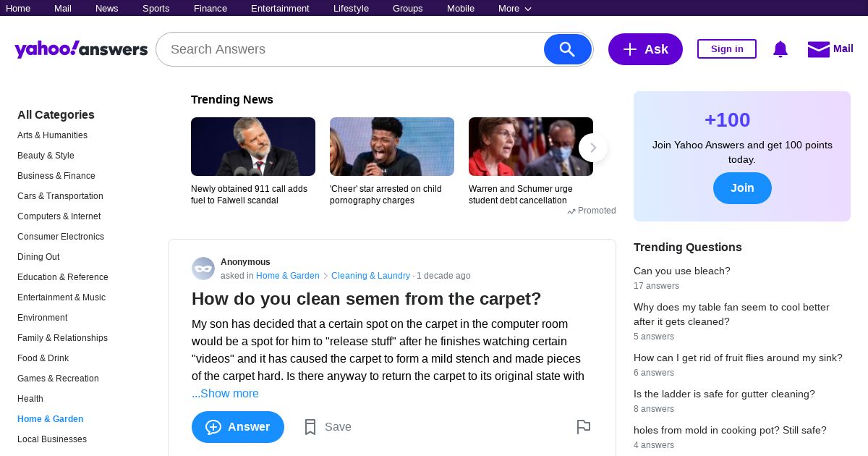Open the mold in cooking pot question
The image size is (868, 456).
[x=730, y=430]
